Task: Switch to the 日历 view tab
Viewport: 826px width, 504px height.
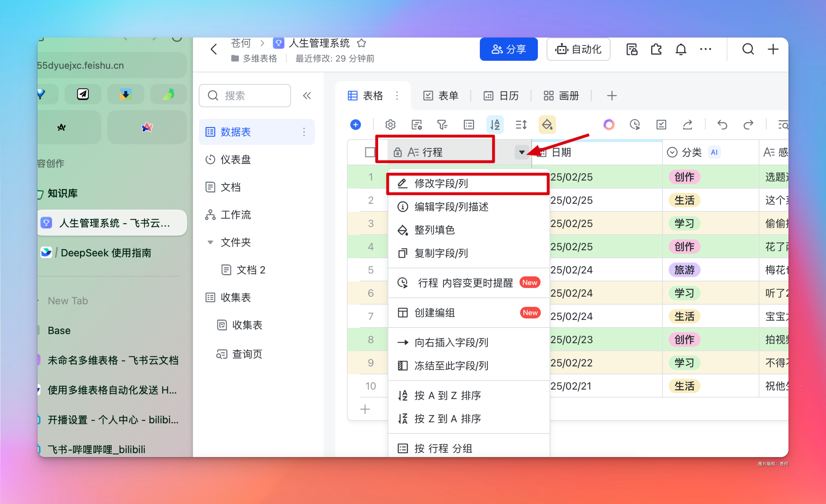Action: (501, 96)
